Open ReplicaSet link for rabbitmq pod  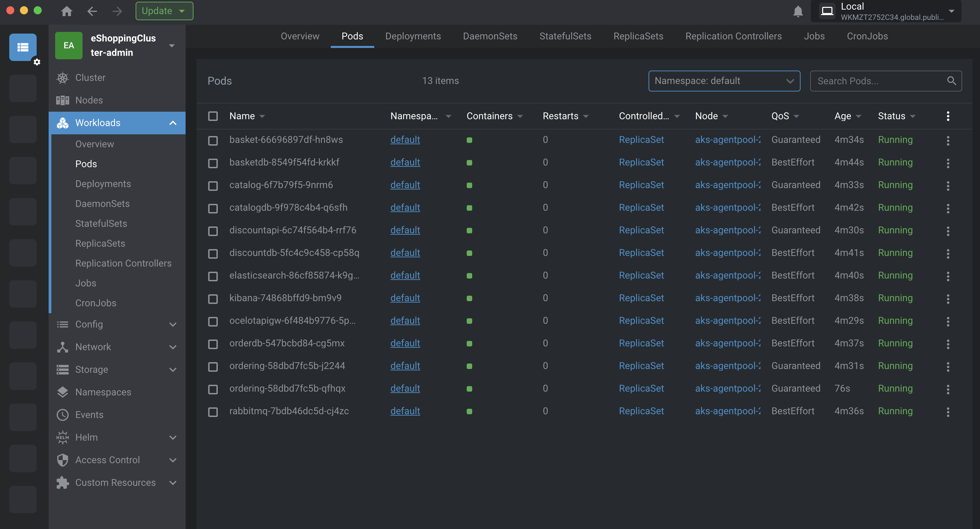tap(641, 411)
